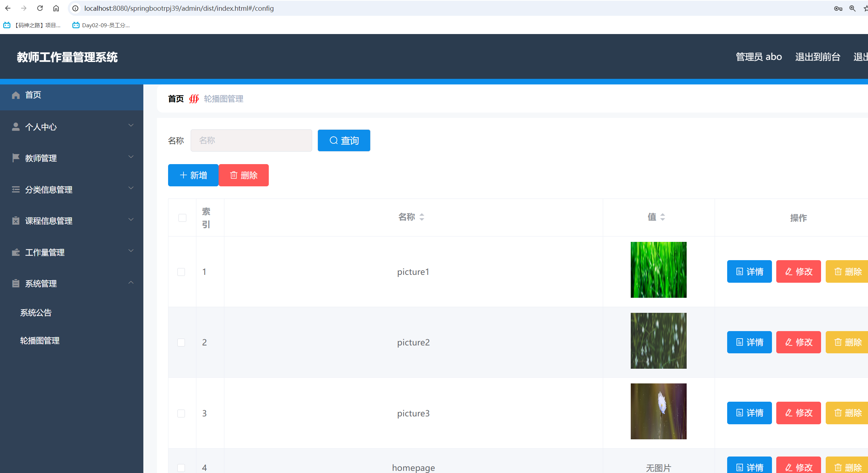Check the checkbox for picture3 row

(181, 414)
